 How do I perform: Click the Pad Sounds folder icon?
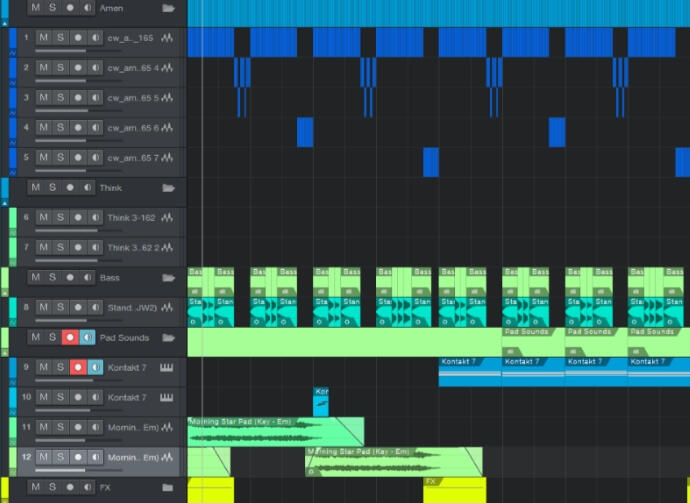pos(168,337)
